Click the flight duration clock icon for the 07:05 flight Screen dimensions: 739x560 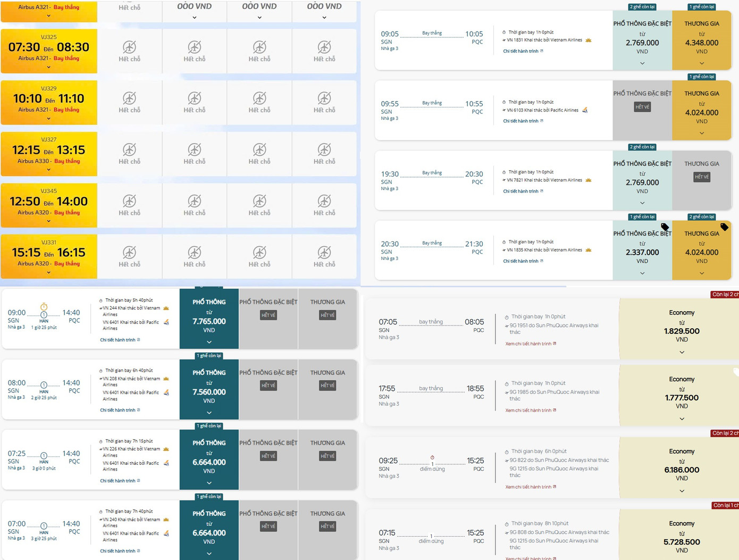(507, 317)
